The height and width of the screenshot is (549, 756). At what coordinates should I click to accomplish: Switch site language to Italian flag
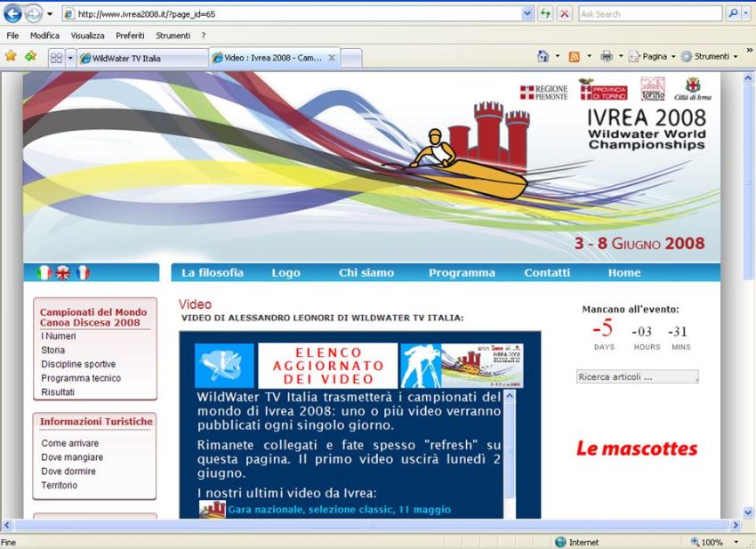44,272
